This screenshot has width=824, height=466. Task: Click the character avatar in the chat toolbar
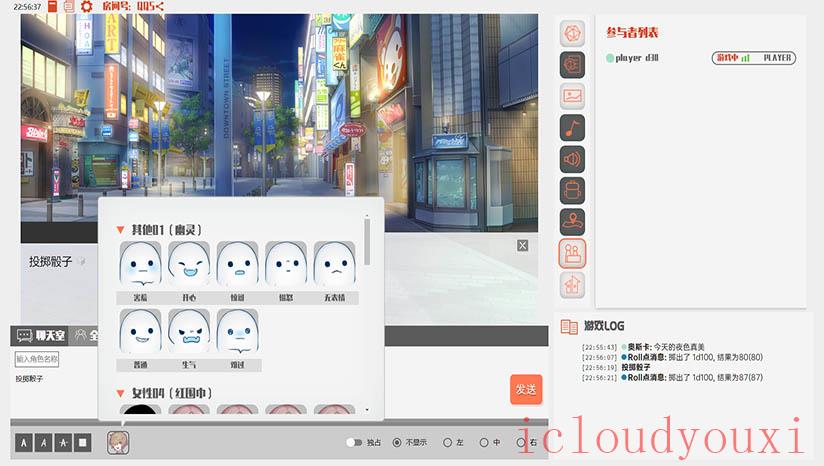(118, 442)
